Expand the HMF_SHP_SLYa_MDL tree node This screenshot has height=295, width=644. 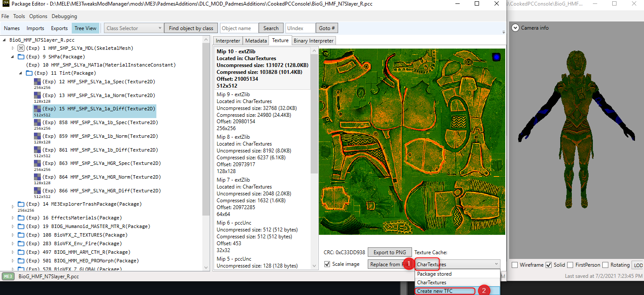tap(13, 49)
